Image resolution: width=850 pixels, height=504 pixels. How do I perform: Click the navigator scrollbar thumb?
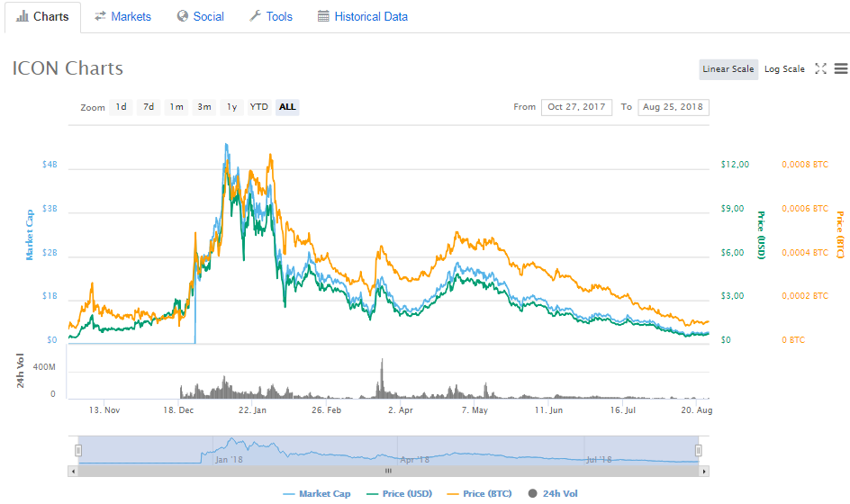tap(388, 472)
